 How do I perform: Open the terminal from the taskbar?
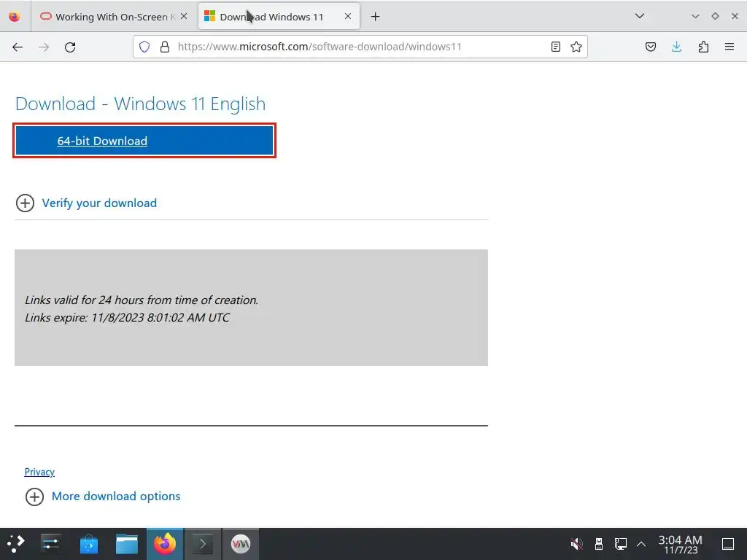(203, 544)
